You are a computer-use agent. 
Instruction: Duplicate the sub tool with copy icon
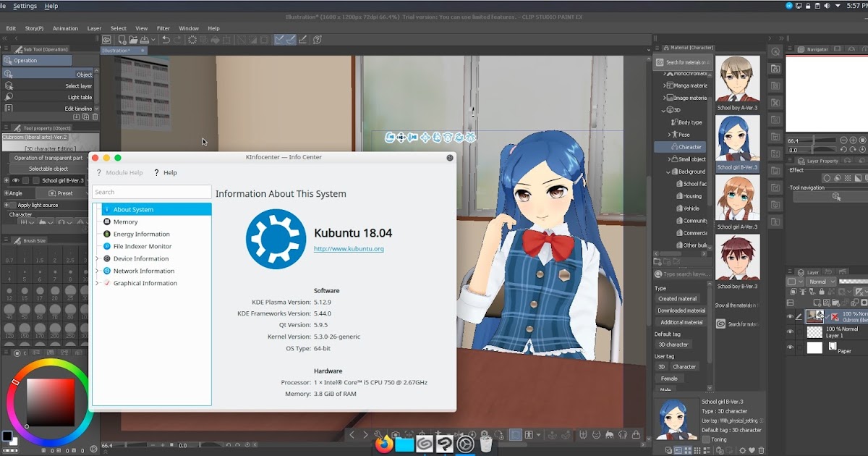point(85,117)
